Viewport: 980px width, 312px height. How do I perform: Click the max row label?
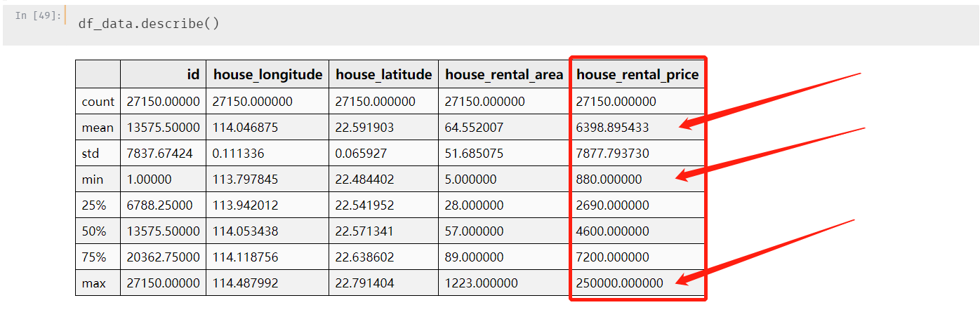93,283
